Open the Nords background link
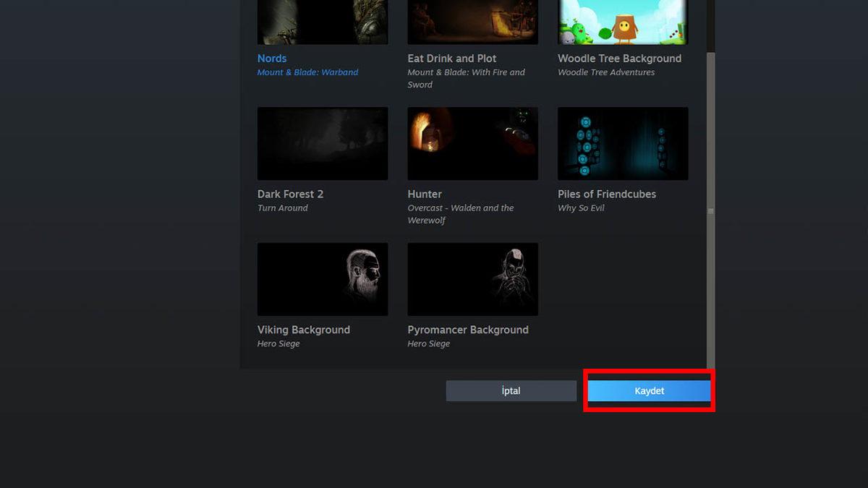The width and height of the screenshot is (868, 488). [x=272, y=59]
